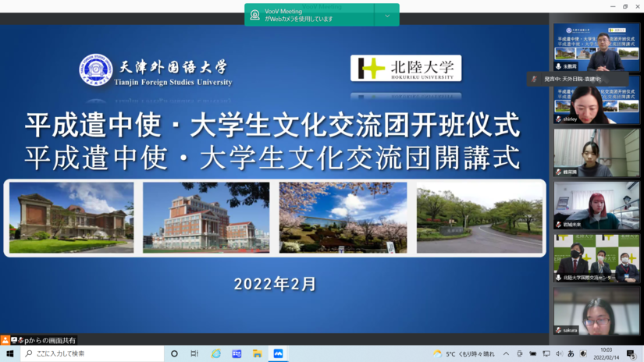Click the webcam icon in VooV Meeting banner
Image resolution: width=644 pixels, height=362 pixels.
(x=254, y=15)
